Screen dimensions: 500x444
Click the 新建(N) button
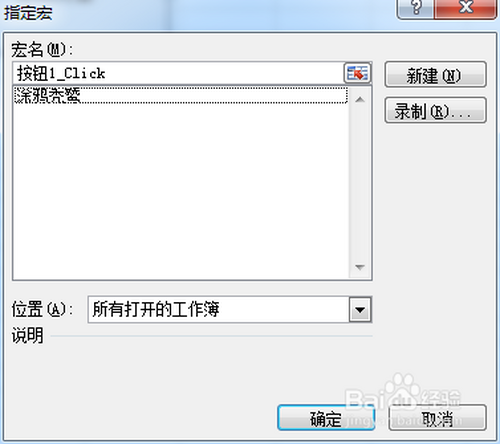pos(435,74)
